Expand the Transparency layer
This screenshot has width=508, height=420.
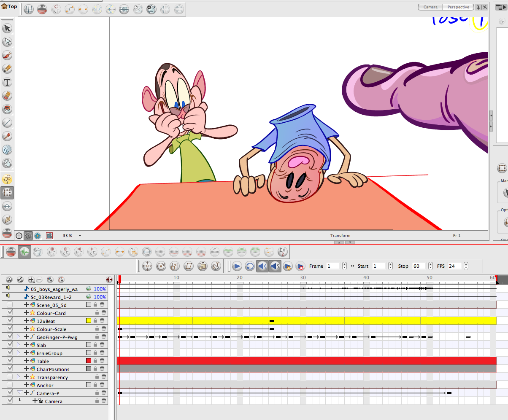coord(18,377)
